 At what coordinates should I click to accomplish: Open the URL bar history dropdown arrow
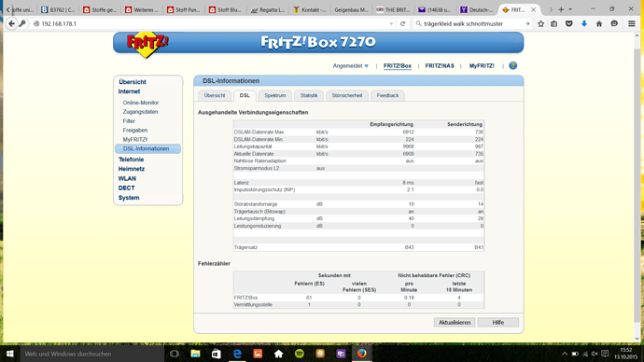(391, 24)
